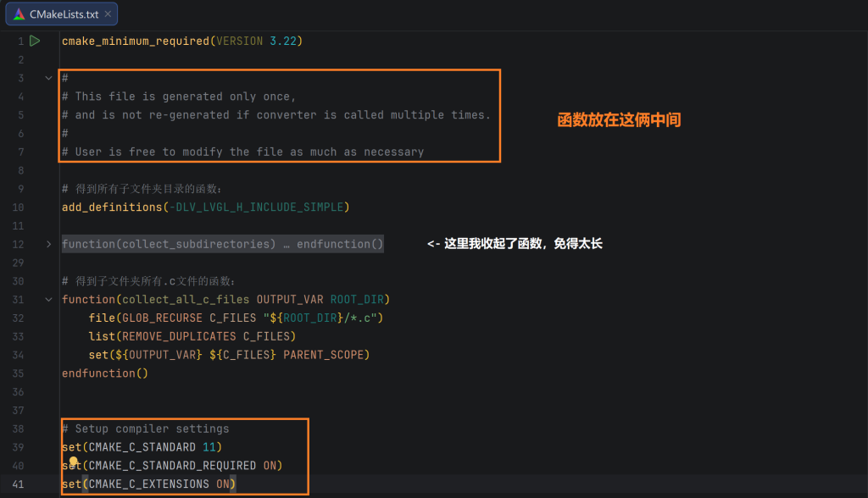
Task: Click the CMake file icon in the tab
Action: point(19,14)
